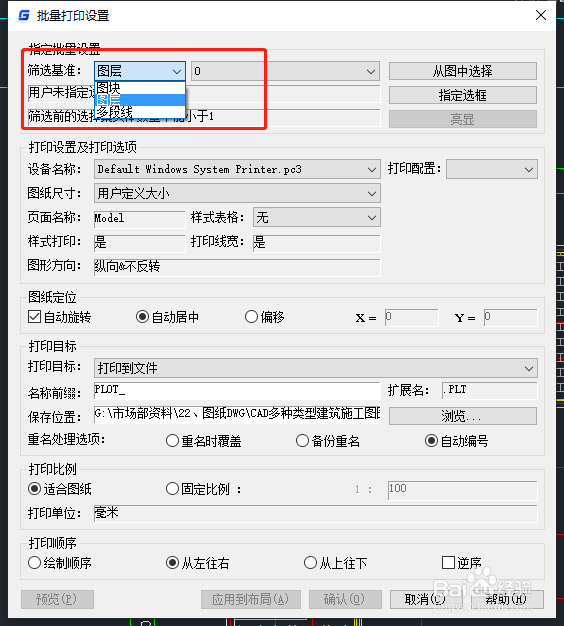Click the 预览(P) button
The image size is (564, 626).
pyautogui.click(x=57, y=599)
